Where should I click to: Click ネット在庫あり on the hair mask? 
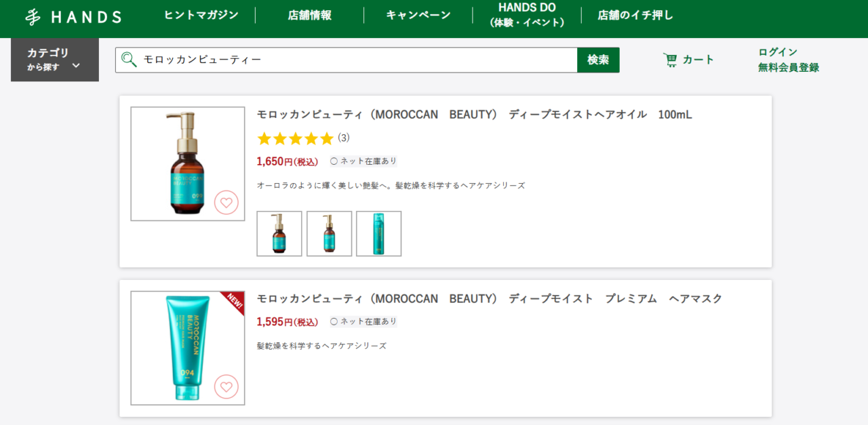(363, 321)
